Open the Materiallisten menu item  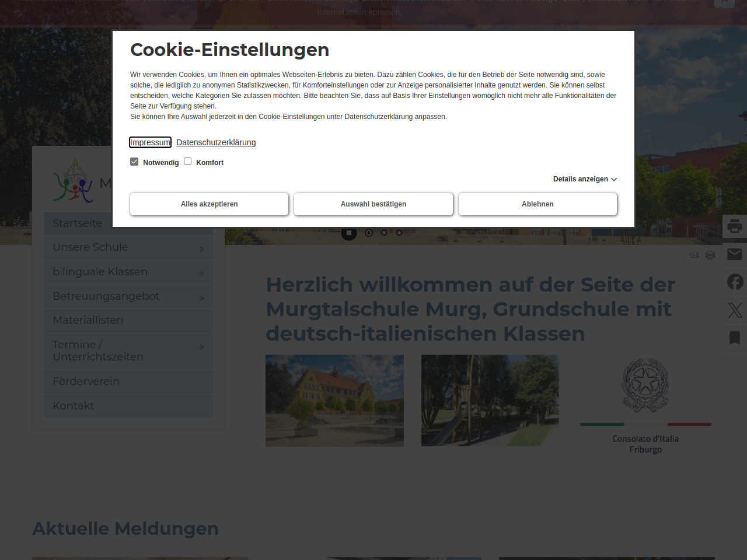88,320
